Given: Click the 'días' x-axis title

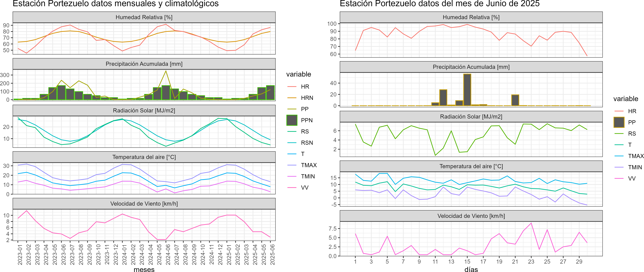Looking at the screenshot, I should coord(471,270).
